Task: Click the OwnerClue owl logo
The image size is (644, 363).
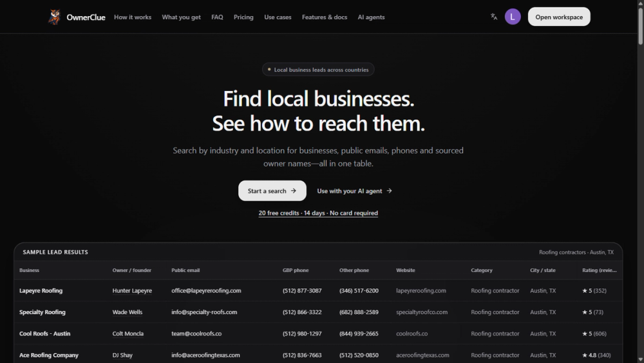Action: [54, 17]
